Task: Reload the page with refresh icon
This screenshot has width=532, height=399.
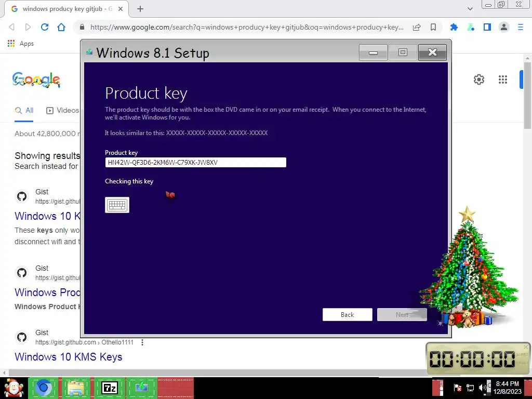Action: coord(45,27)
